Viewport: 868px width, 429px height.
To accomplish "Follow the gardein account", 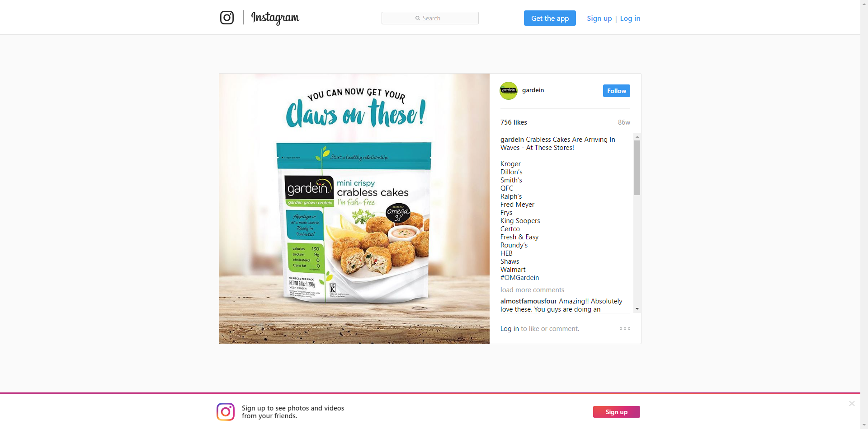I will 616,91.
